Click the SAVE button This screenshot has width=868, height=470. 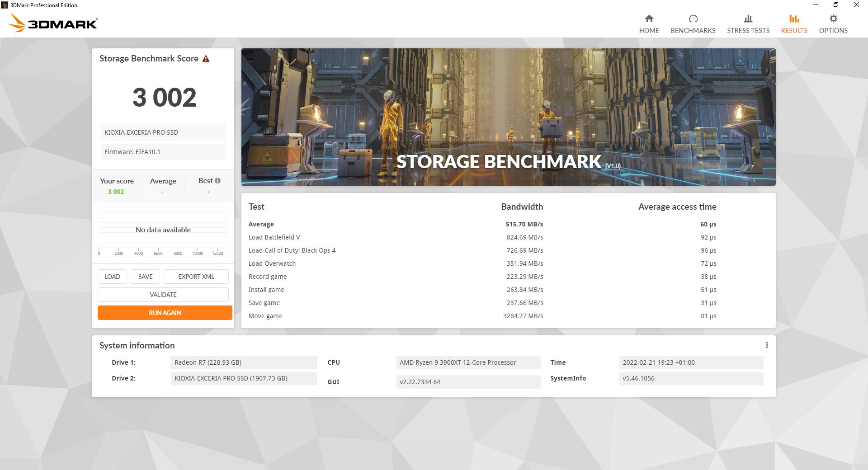click(145, 277)
